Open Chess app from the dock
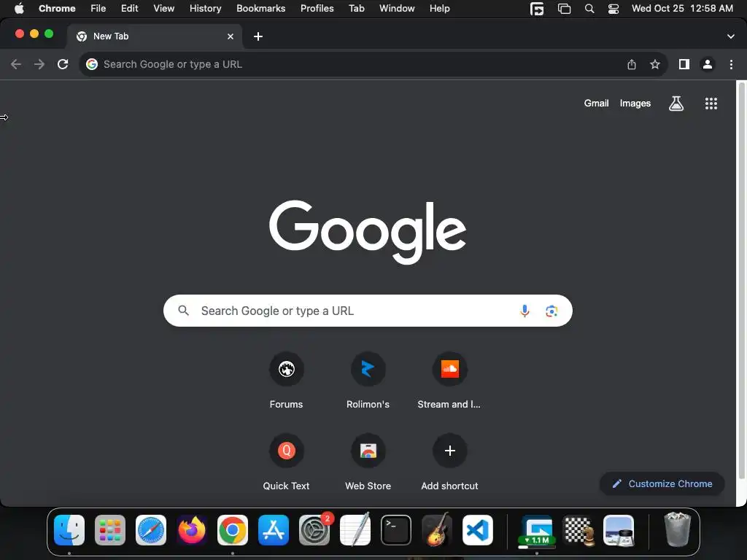Screen dimensions: 747x560 click(578, 530)
